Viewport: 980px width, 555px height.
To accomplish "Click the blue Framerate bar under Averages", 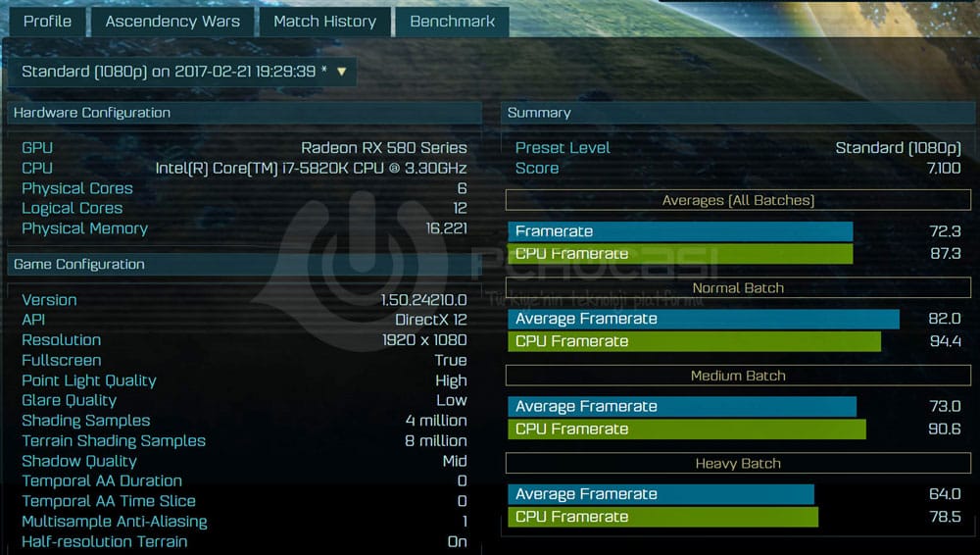I will pyautogui.click(x=680, y=231).
